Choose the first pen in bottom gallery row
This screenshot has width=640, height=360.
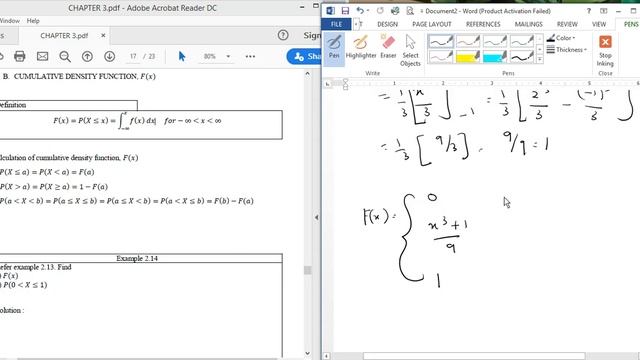(x=441, y=56)
